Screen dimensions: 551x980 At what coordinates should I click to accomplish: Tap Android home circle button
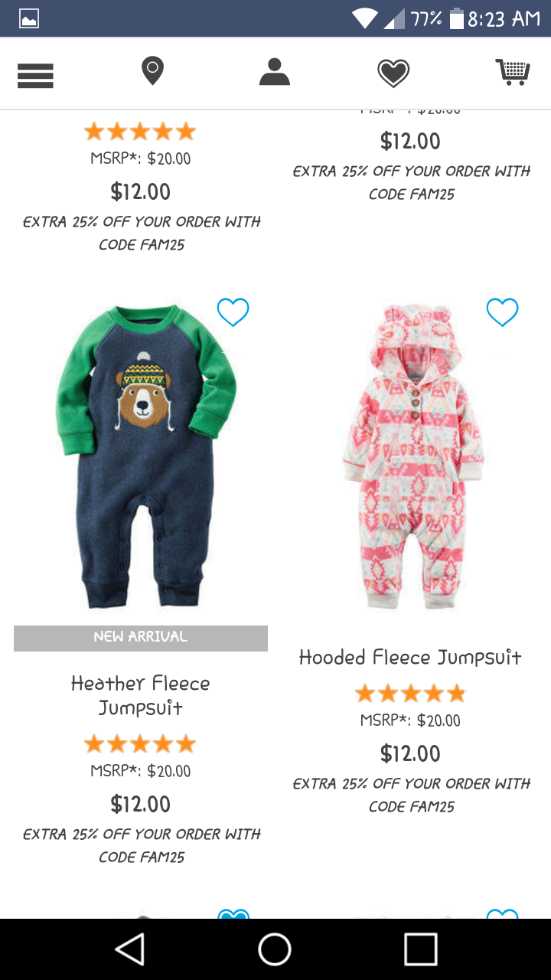coord(275,949)
